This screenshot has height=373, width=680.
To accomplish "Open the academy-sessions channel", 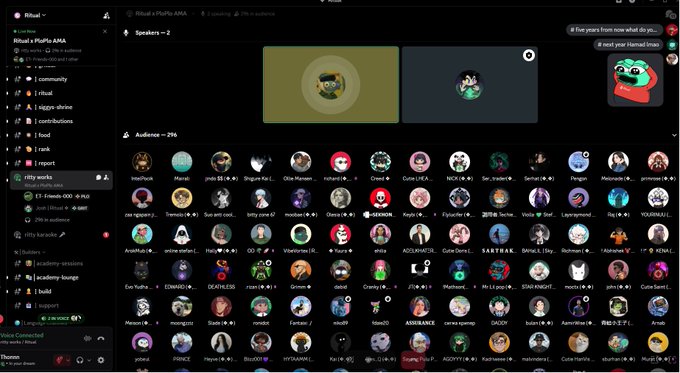I will point(60,263).
